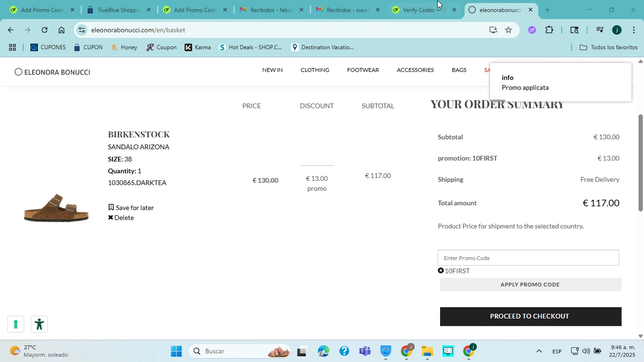Click the Eleonora Bonucci logo

point(52,72)
